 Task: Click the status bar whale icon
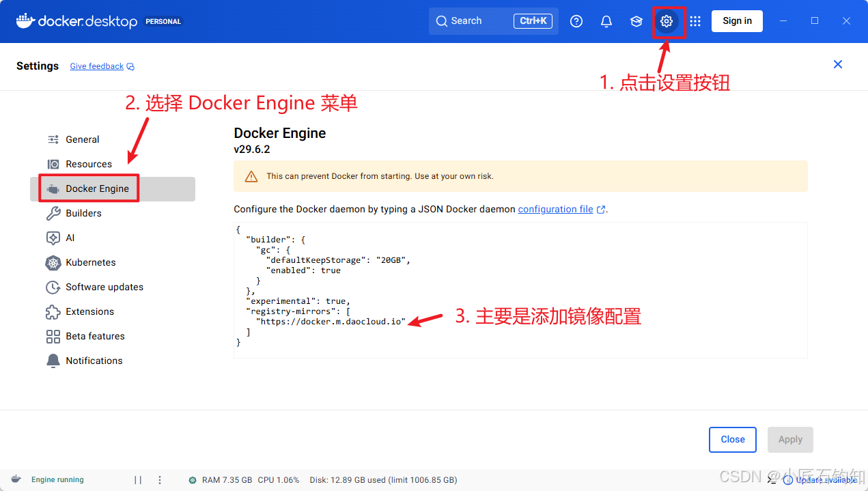pyautogui.click(x=16, y=479)
